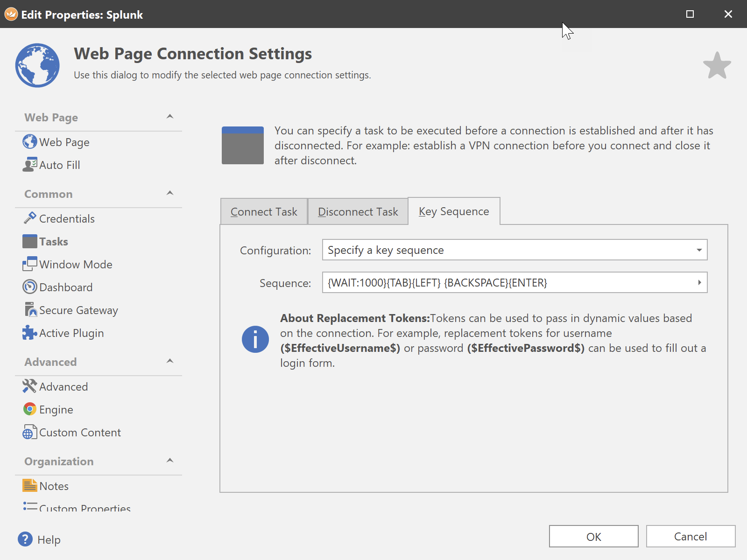Switch to the Disconnect Task tab

tap(358, 212)
